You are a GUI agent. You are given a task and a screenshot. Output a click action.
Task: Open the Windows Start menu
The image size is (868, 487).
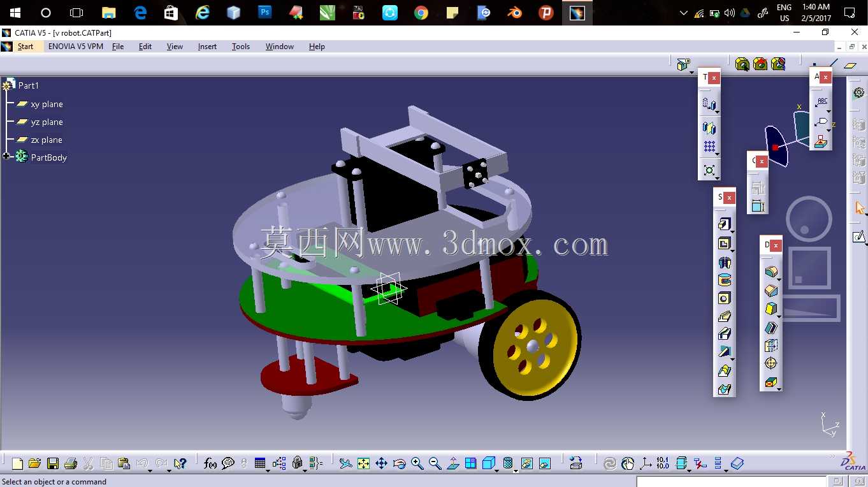click(x=15, y=13)
